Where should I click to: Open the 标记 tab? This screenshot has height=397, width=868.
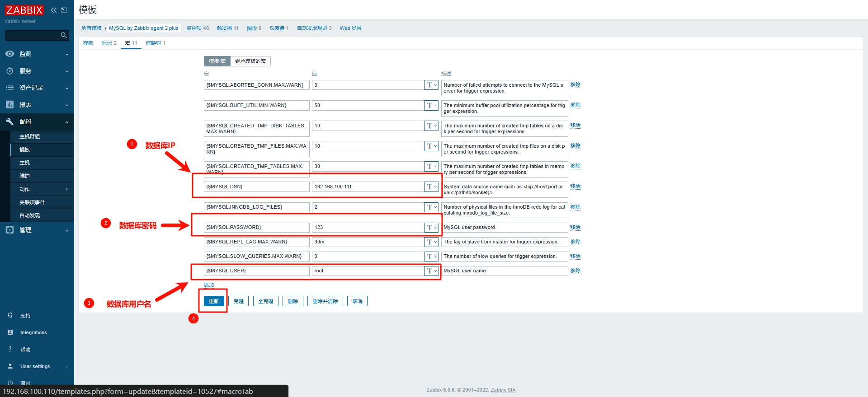click(109, 43)
